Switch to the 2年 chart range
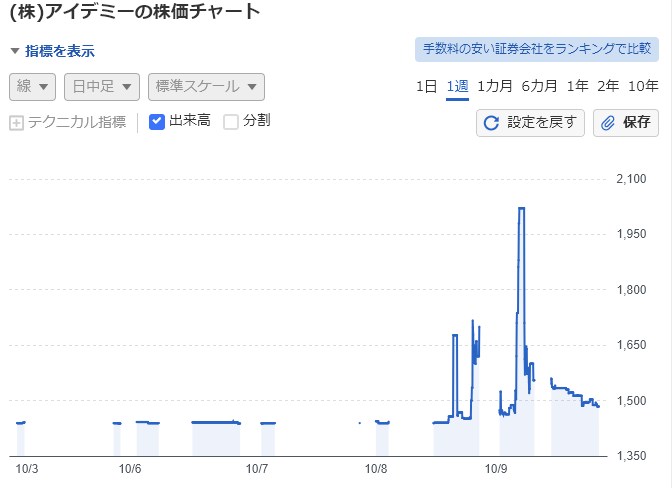 [x=608, y=86]
